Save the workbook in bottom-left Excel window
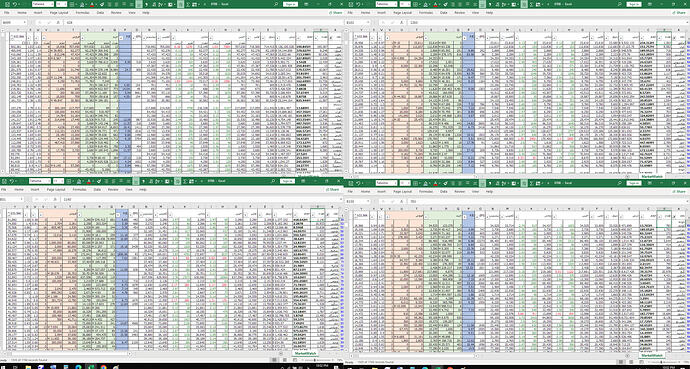 click(x=5, y=181)
